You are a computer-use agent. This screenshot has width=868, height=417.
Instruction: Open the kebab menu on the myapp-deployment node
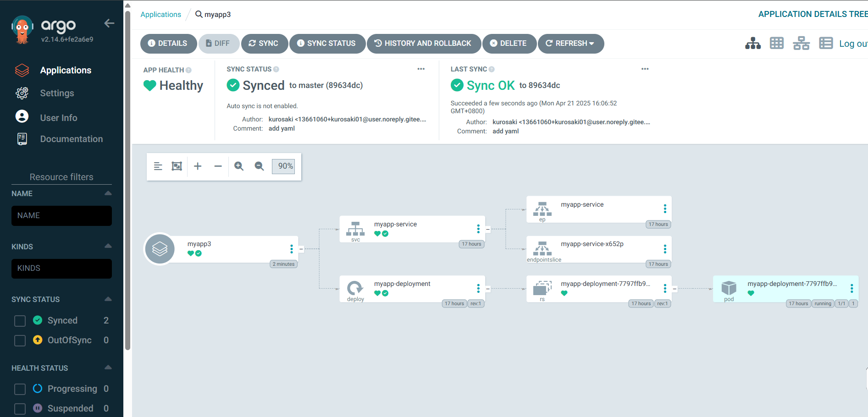click(478, 288)
